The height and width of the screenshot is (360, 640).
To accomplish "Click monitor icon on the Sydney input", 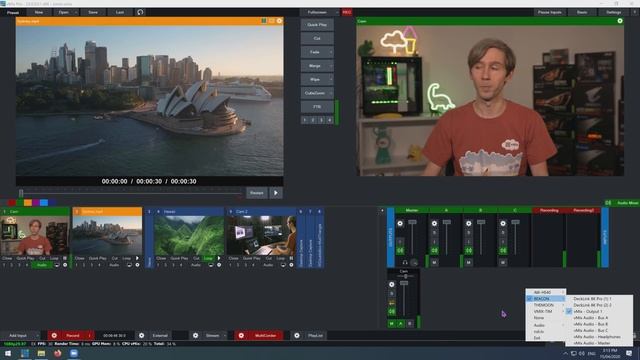I will point(129,265).
